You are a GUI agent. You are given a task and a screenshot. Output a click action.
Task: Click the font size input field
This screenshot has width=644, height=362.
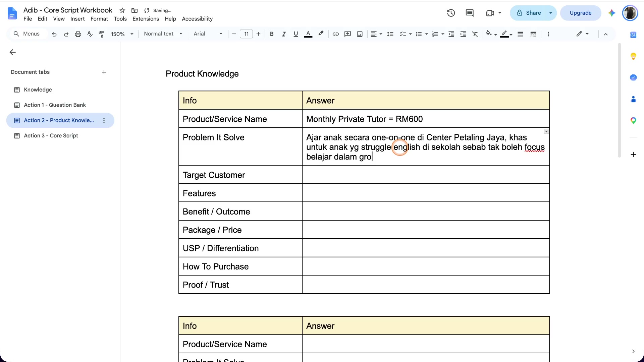coord(247,34)
